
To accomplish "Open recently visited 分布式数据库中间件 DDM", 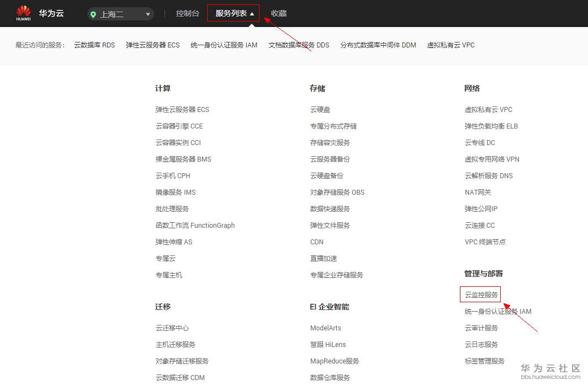I will tap(378, 45).
